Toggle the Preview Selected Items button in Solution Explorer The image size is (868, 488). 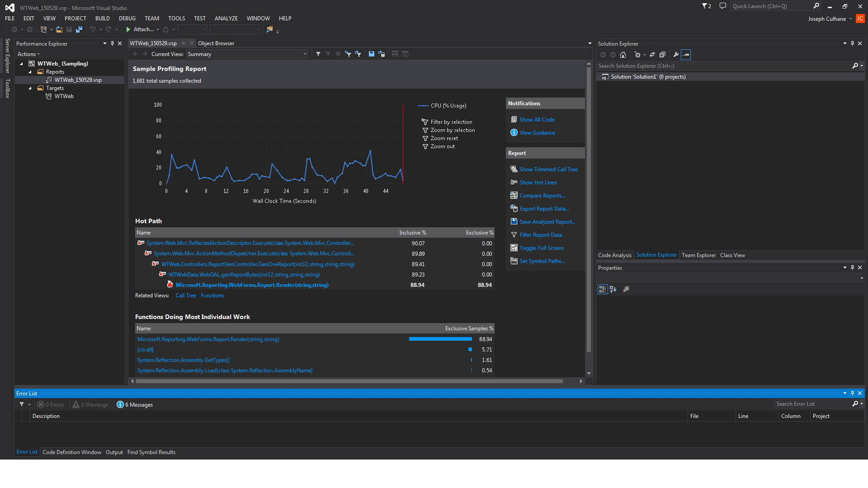click(x=685, y=54)
